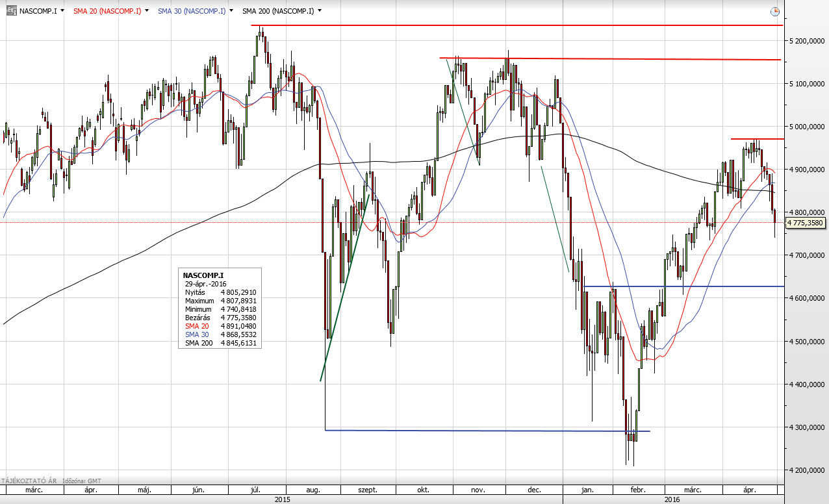Click the SMA 200 value 4 845,6131

click(x=238, y=343)
